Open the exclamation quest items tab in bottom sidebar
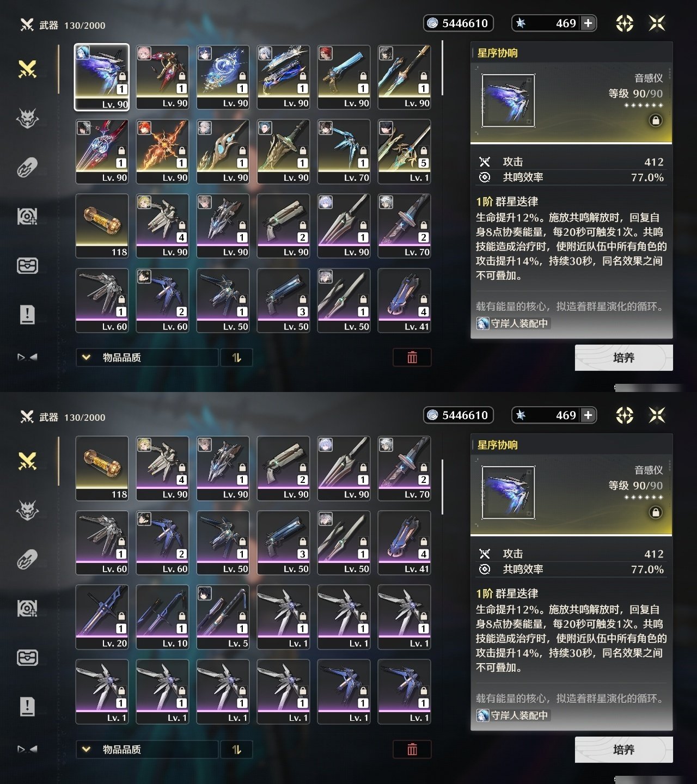The image size is (697, 784). (27, 706)
